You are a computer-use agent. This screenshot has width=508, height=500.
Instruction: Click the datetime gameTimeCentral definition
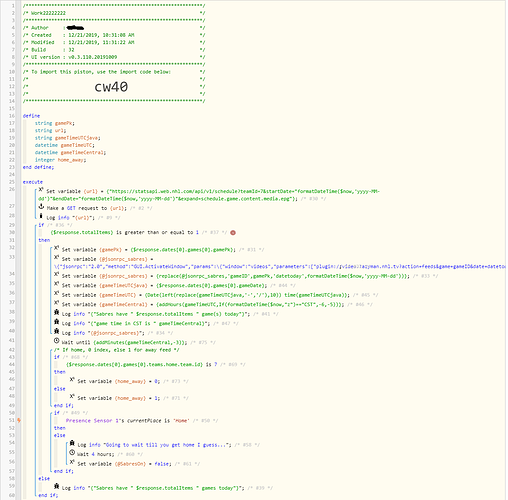click(70, 152)
